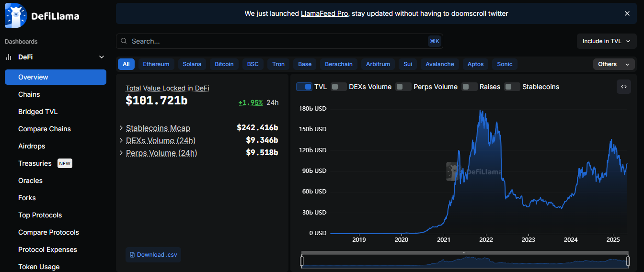Filter by Sonic chain
Image resolution: width=644 pixels, height=272 pixels.
[505, 64]
